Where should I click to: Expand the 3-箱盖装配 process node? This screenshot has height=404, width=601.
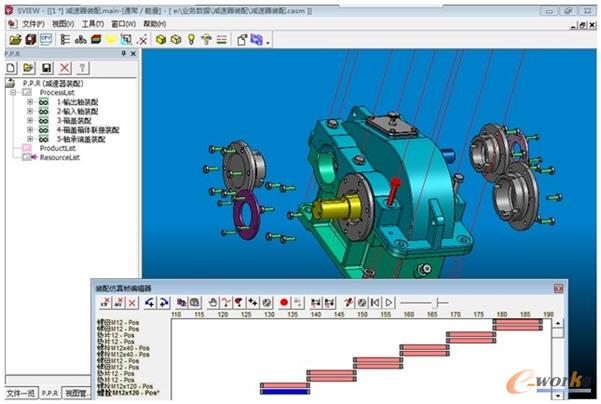pos(30,120)
